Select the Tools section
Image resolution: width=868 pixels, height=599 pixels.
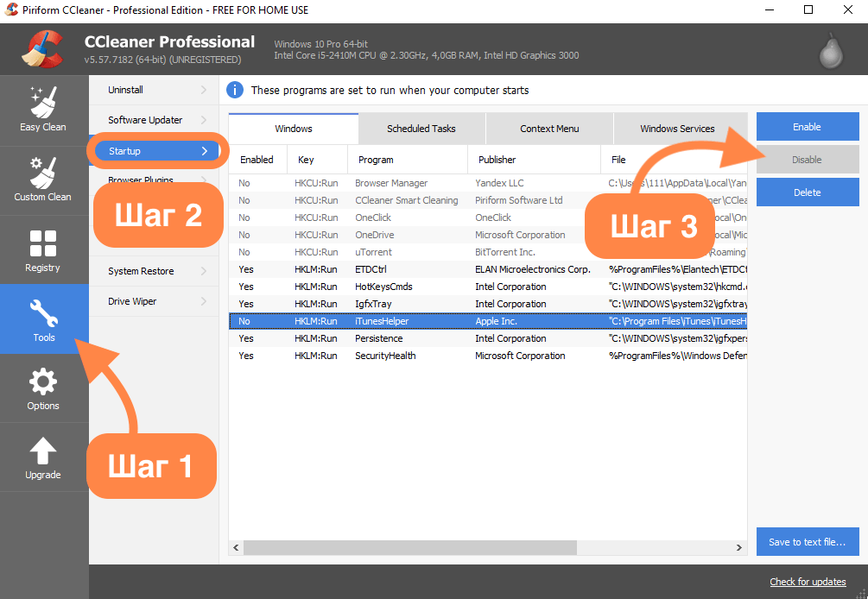tap(43, 319)
